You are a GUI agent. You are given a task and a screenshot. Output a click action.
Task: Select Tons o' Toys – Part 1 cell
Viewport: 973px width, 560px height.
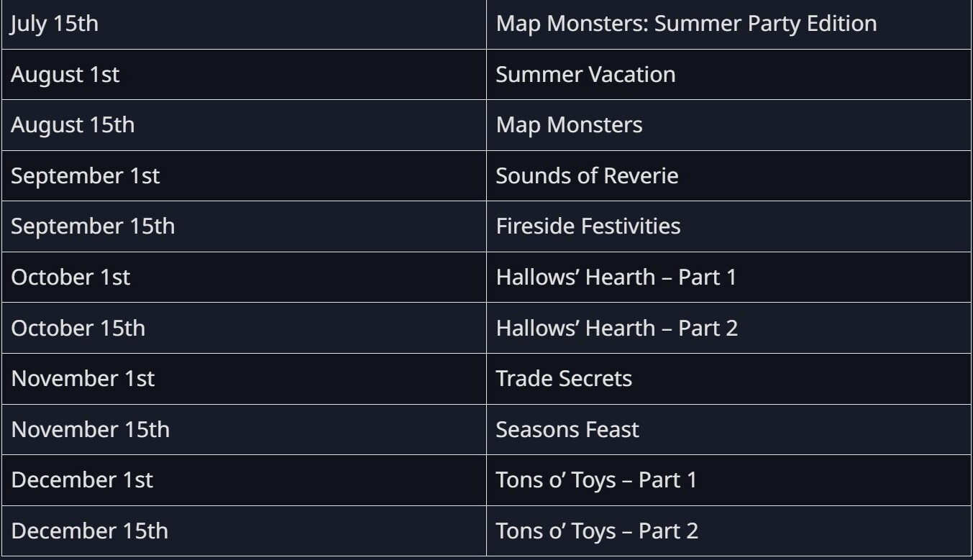tap(596, 479)
